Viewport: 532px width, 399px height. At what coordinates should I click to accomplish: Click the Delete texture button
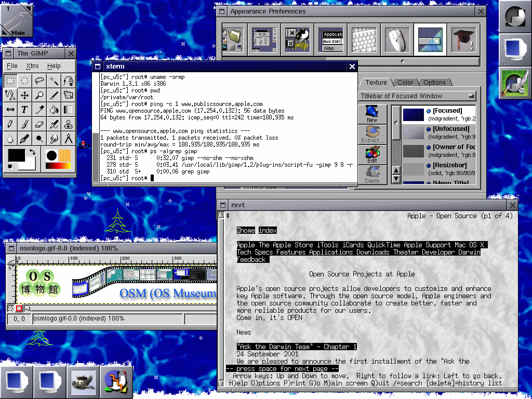click(x=372, y=175)
